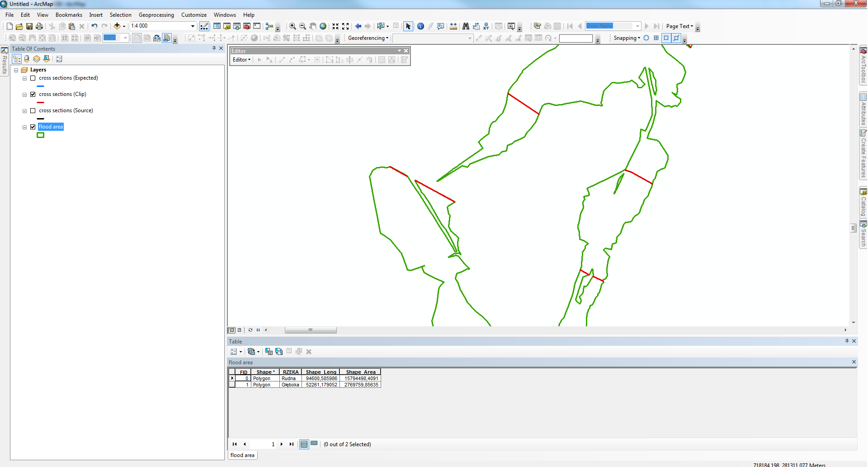This screenshot has height=467, width=868.
Task: Click List By Drawing Order icon
Action: click(x=17, y=59)
